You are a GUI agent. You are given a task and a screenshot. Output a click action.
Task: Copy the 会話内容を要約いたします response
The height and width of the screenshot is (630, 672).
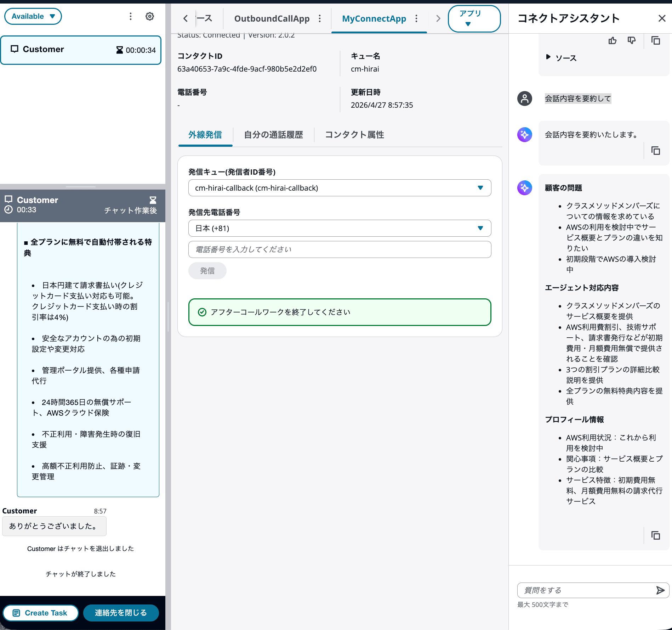point(655,151)
